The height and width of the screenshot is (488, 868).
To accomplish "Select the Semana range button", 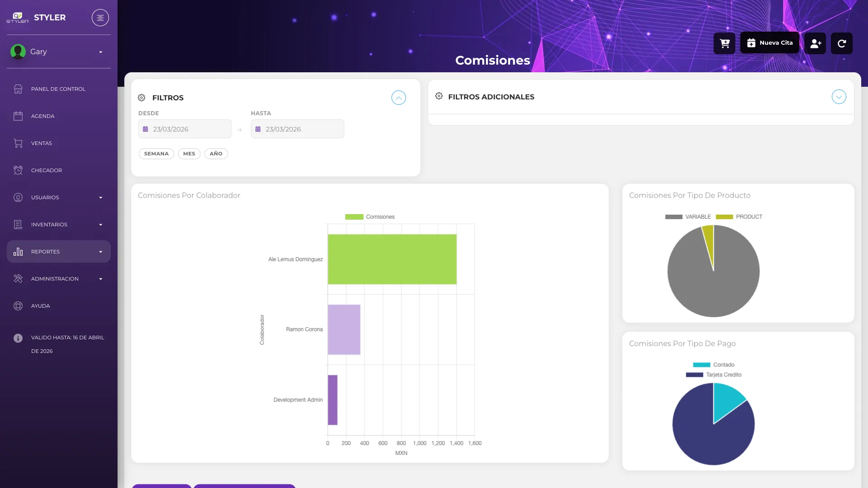I will (x=156, y=154).
